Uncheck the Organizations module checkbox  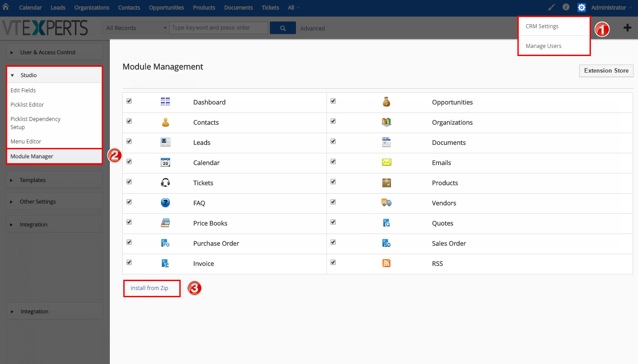[333, 121]
